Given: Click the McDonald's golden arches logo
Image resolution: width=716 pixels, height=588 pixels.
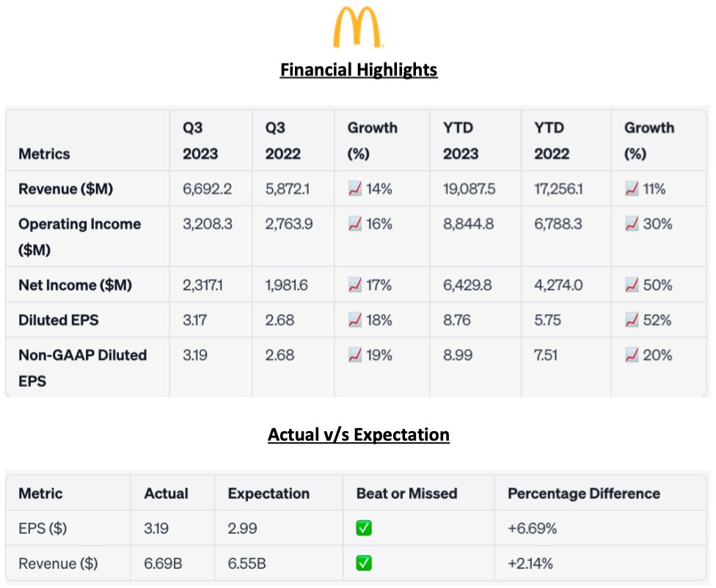Looking at the screenshot, I should click(358, 28).
